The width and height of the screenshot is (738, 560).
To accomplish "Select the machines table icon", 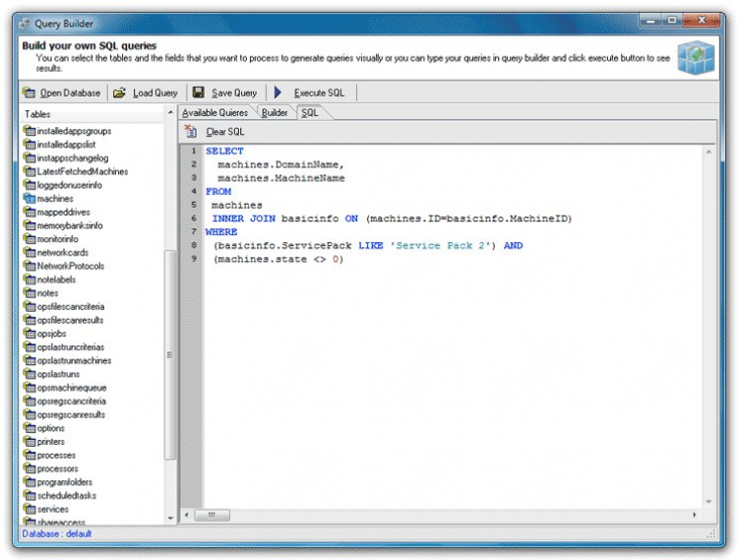I will point(30,199).
